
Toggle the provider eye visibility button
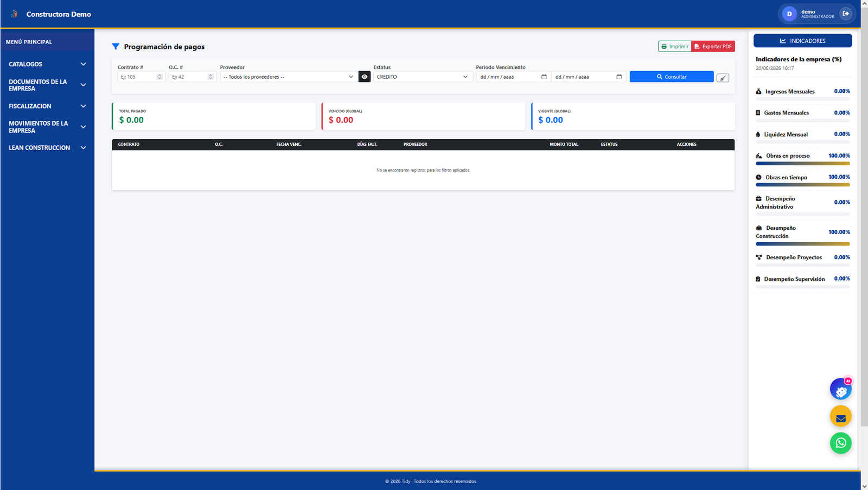click(x=365, y=77)
